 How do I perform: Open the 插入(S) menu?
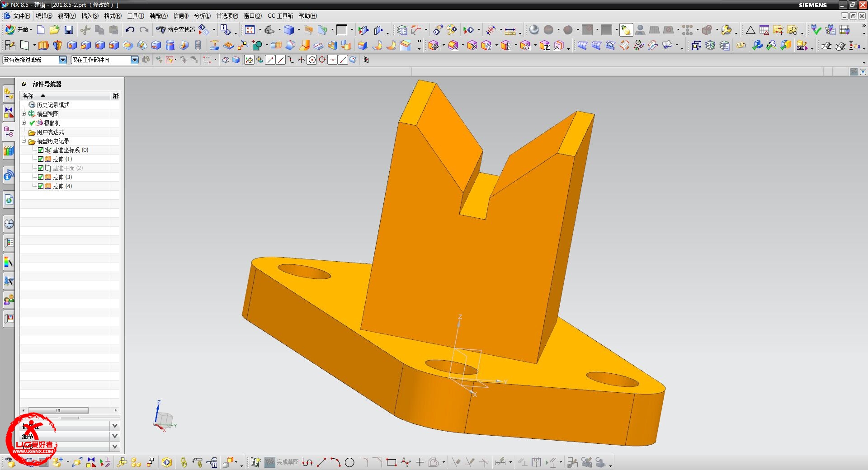[90, 16]
